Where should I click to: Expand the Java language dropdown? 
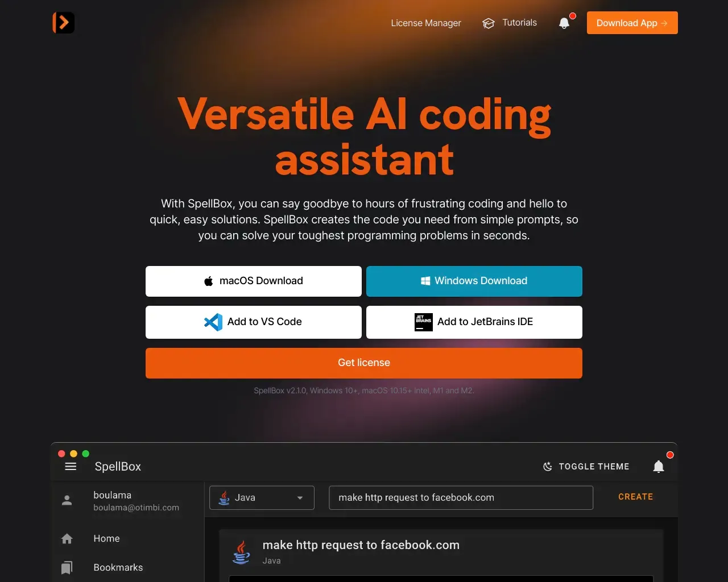(262, 498)
